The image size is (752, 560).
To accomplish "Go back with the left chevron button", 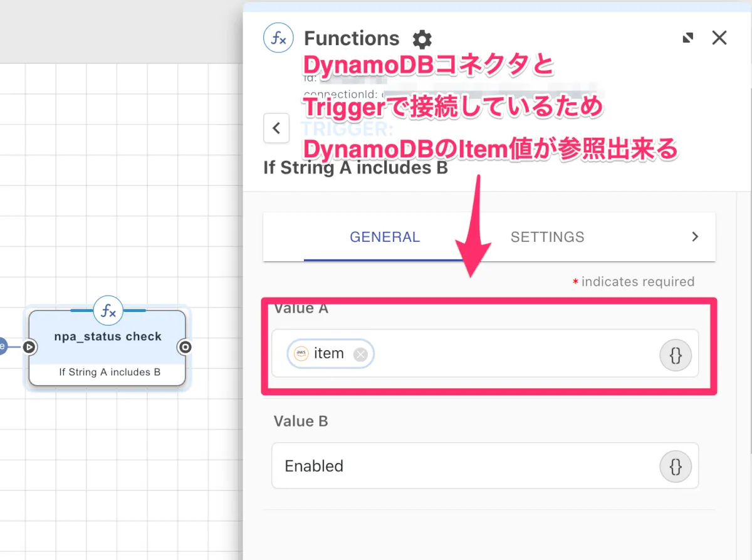I will coord(276,128).
